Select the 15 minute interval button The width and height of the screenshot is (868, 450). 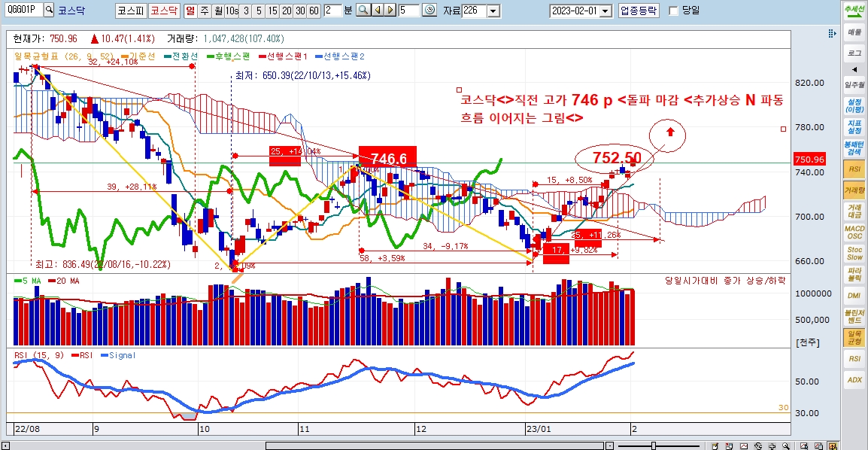272,11
